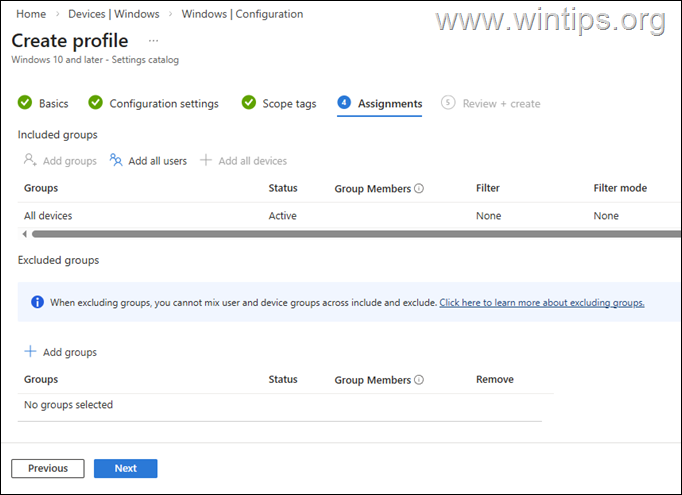The width and height of the screenshot is (682, 495).
Task: Click the info icon beside Included Group Members
Action: pos(419,188)
